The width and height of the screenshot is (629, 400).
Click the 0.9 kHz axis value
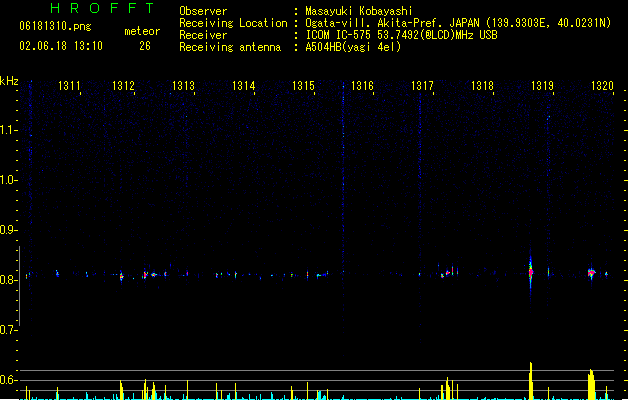pyautogui.click(x=8, y=230)
